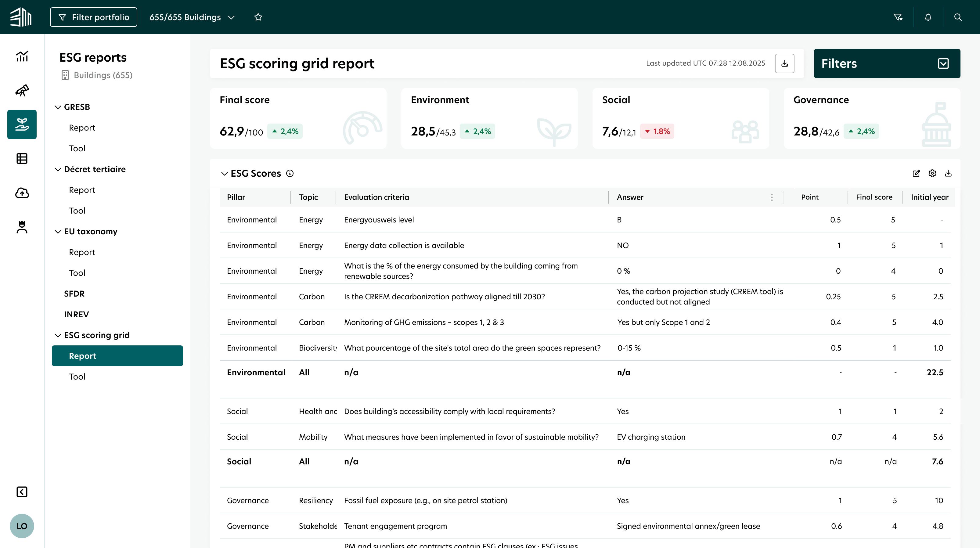This screenshot has width=980, height=548.
Task: Open the Environment score card
Action: (x=489, y=118)
